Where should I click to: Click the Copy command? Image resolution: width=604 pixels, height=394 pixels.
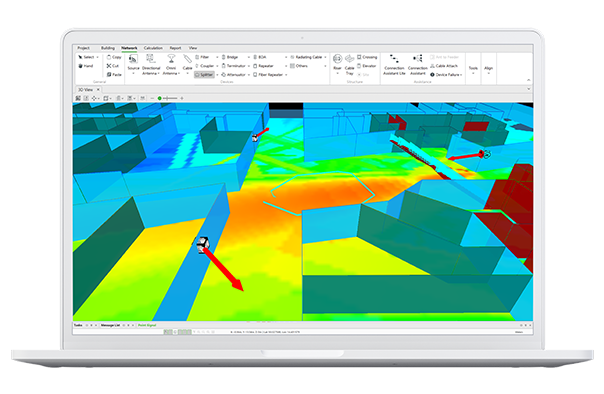click(x=114, y=57)
